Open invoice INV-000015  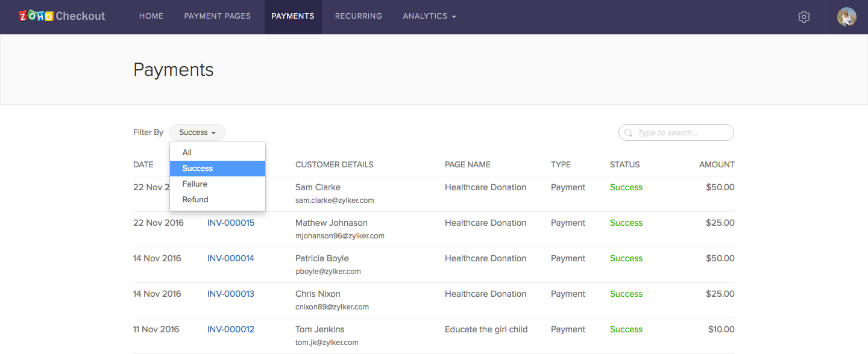pos(231,222)
